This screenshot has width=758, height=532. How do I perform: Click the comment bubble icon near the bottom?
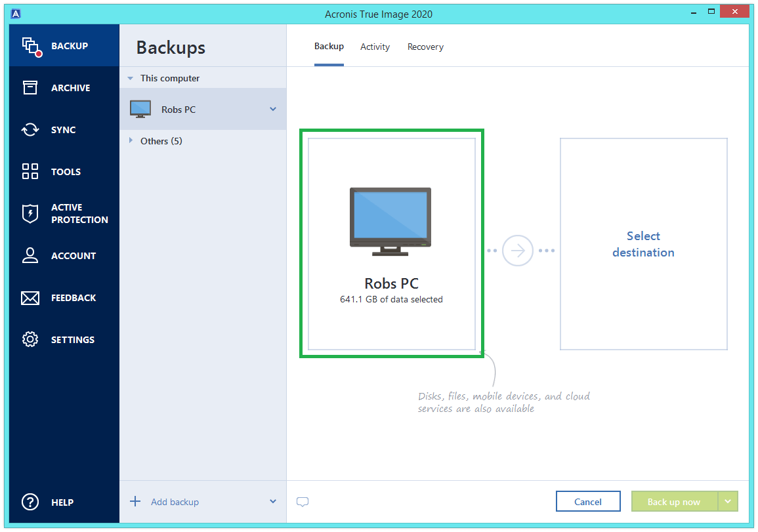303,501
